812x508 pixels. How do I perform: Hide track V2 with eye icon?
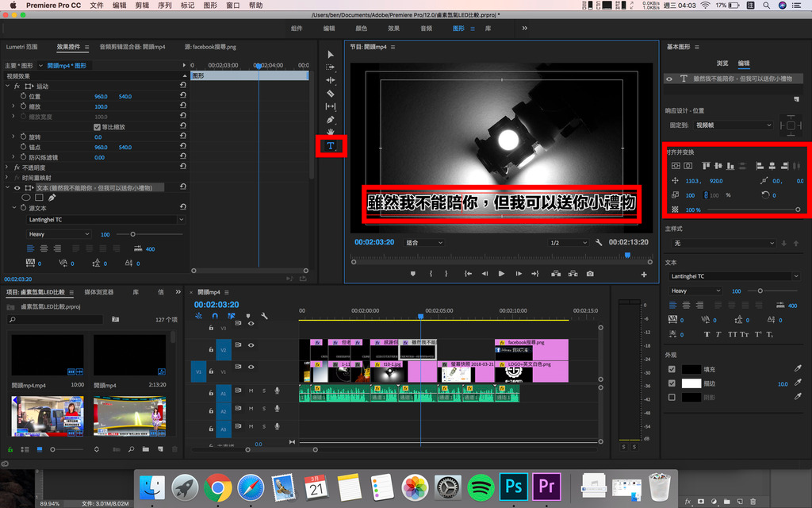point(251,345)
